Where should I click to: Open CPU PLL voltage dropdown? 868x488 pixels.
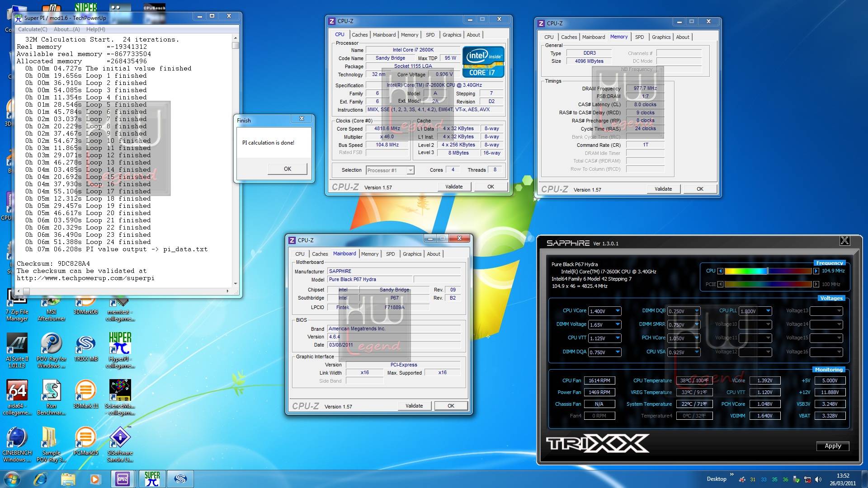pyautogui.click(x=768, y=311)
